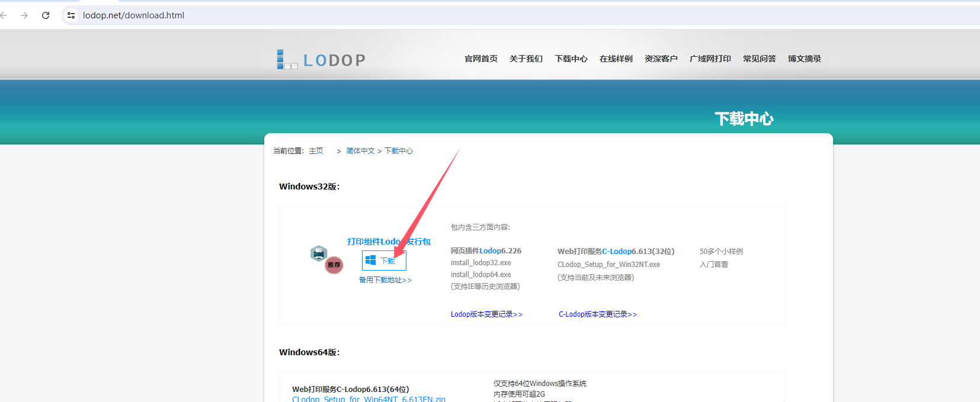
Task: Click the 入门首看 text
Action: (713, 265)
